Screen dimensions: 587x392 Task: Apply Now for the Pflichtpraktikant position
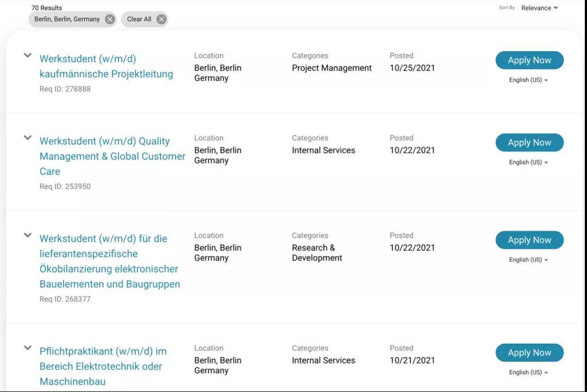(x=529, y=353)
